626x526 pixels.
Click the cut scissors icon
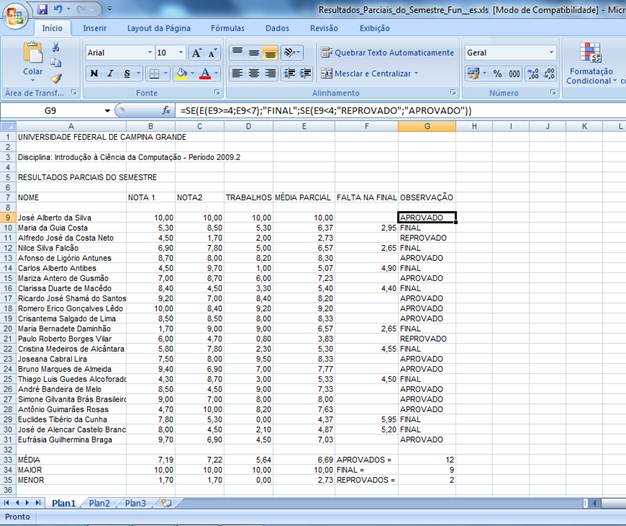(56, 47)
